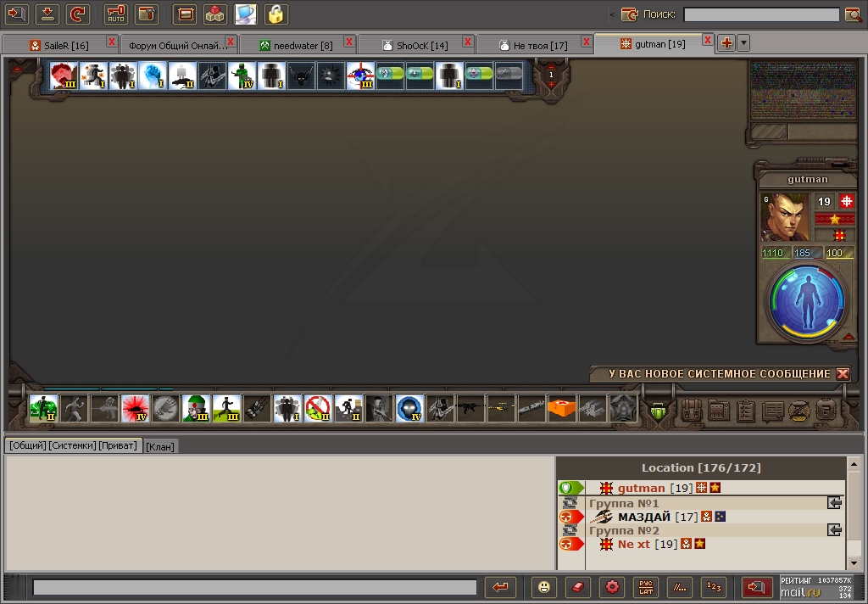This screenshot has height=604, width=868.
Task: Close the gutman [19] tab
Action: click(707, 41)
